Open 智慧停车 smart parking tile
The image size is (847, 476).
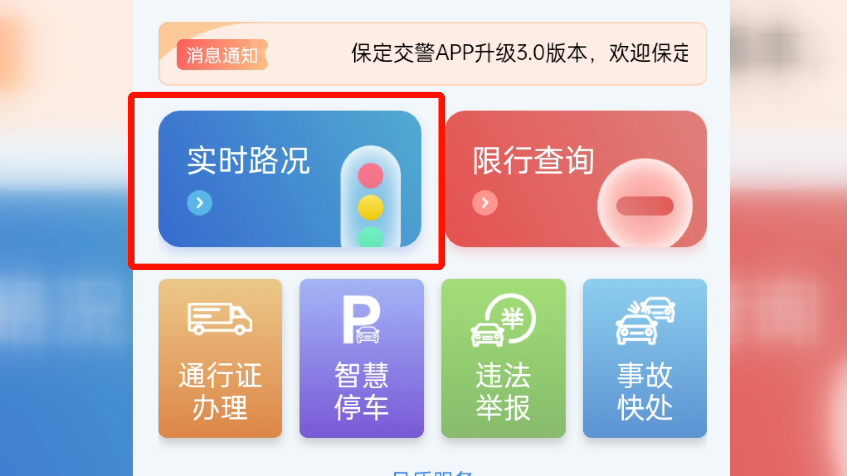[x=361, y=358]
